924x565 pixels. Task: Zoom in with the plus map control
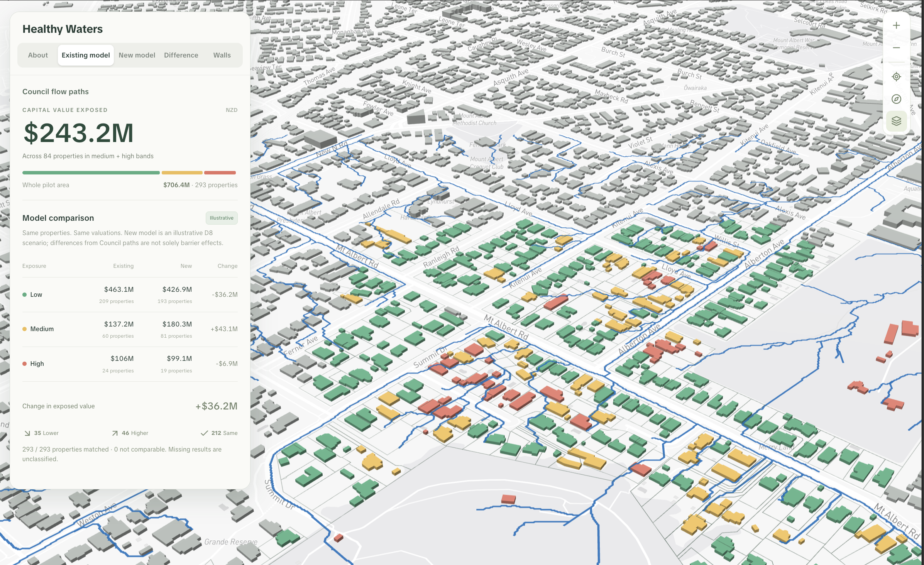tap(896, 25)
